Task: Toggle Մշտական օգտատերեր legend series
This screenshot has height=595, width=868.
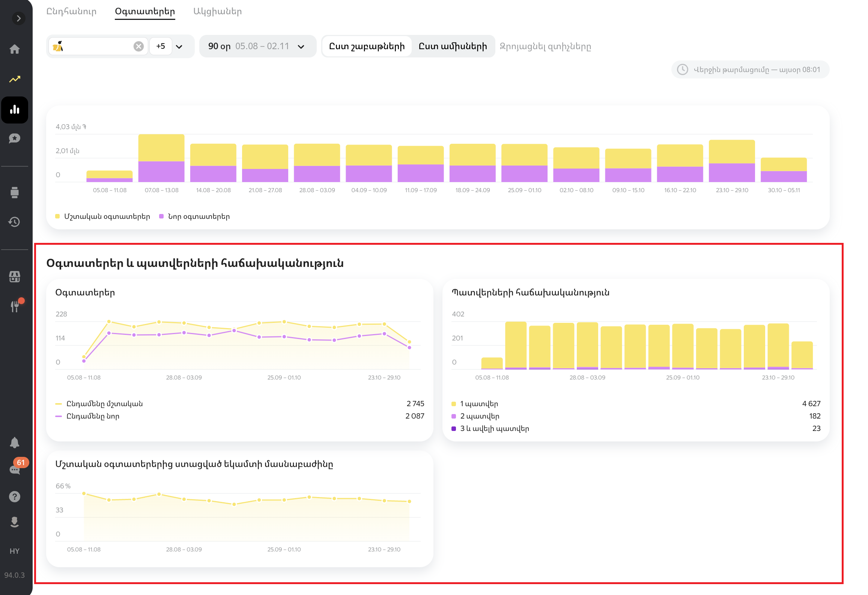Action: (102, 217)
